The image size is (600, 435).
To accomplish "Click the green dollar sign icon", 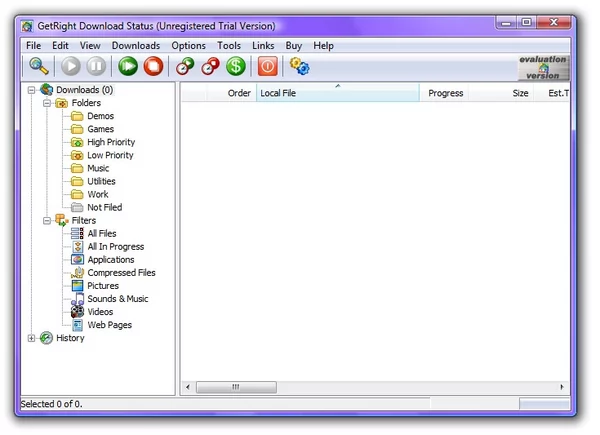I will coord(236,66).
